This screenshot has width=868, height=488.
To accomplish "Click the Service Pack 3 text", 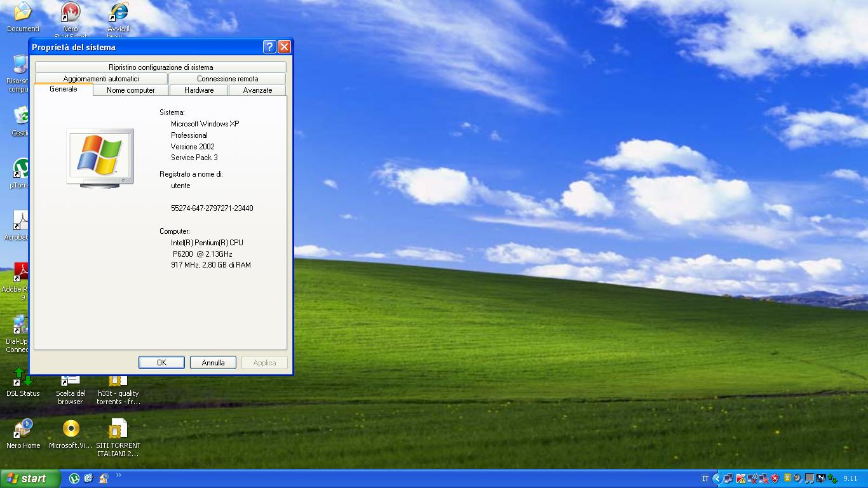I will [x=194, y=157].
